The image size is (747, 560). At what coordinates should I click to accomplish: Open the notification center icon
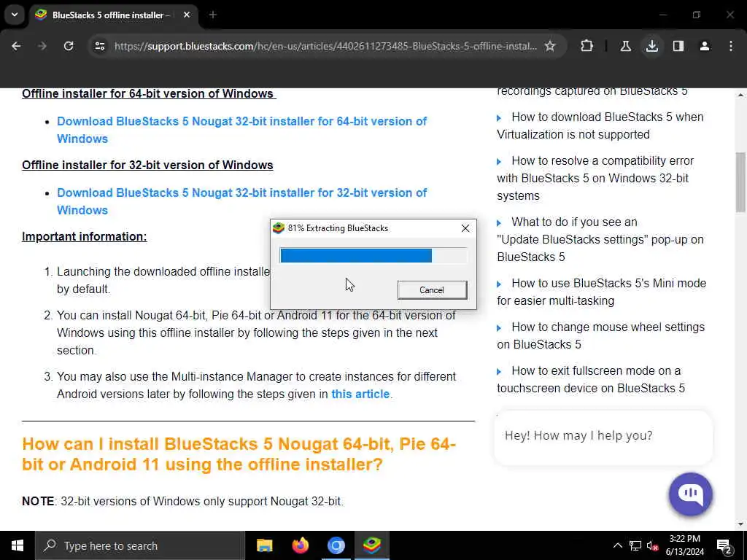(724, 545)
